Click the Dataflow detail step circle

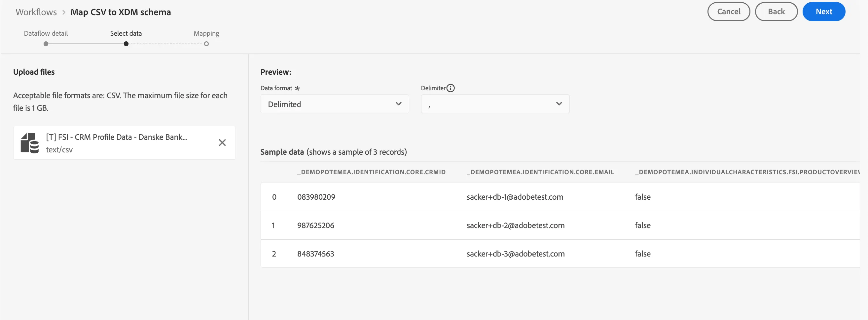[x=46, y=44]
